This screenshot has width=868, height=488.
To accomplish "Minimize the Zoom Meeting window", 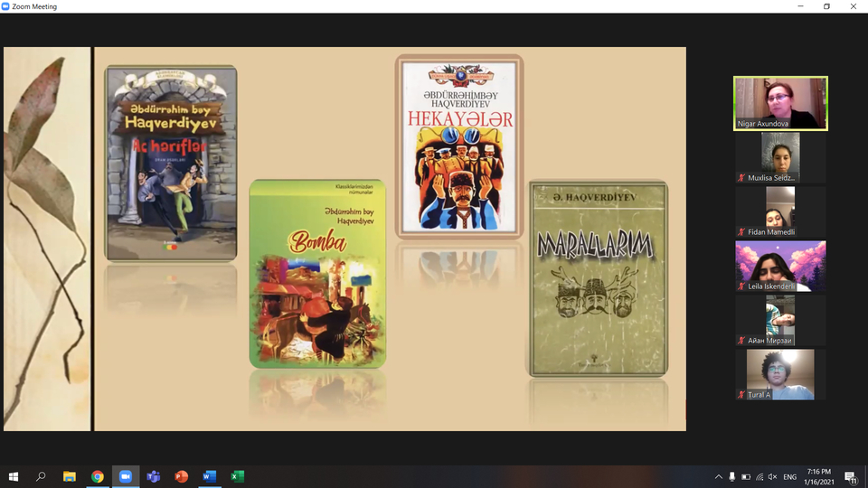I will pos(800,6).
